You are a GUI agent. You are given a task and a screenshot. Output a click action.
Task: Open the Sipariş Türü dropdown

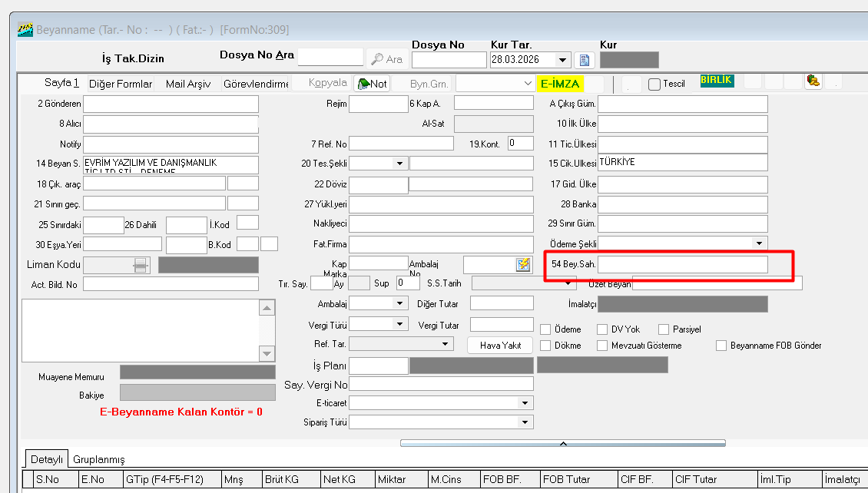[x=525, y=422]
